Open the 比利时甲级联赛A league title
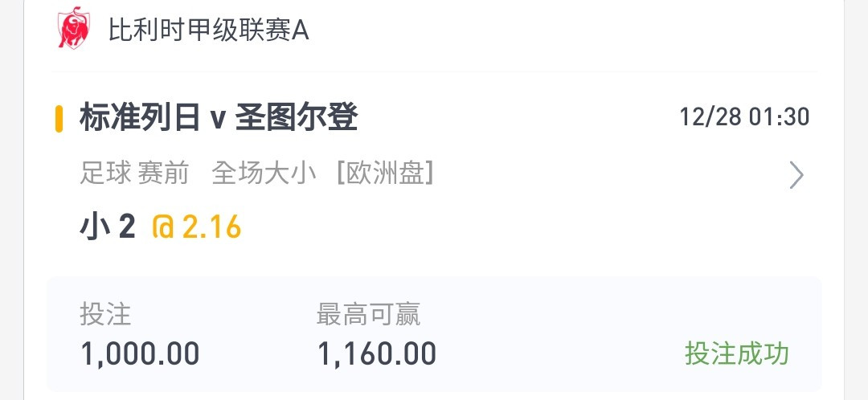 click(x=208, y=31)
